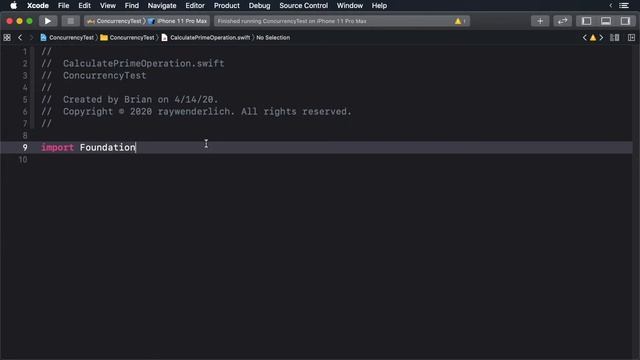Click 'CalculatePrimeOperation.swift' comment on line 2
This screenshot has width=640, height=360.
(144, 64)
